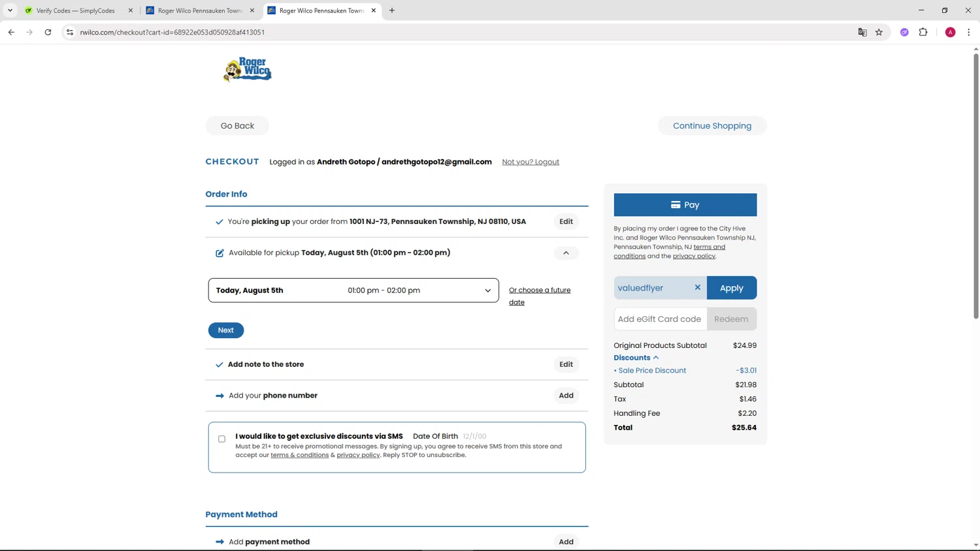980x551 pixels.
Task: Click the Total amount $25.64
Action: (744, 428)
